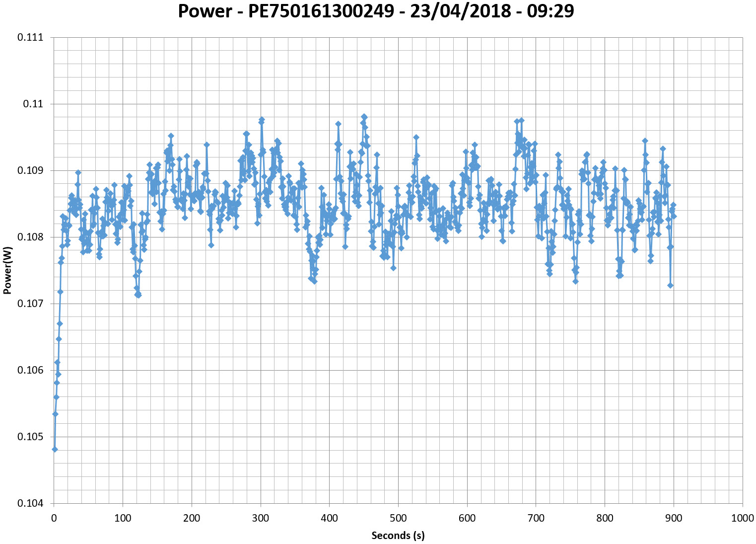Image resolution: width=756 pixels, height=544 pixels.
Task: Click the 0.106 y-axis tick label
Action: pos(30,371)
